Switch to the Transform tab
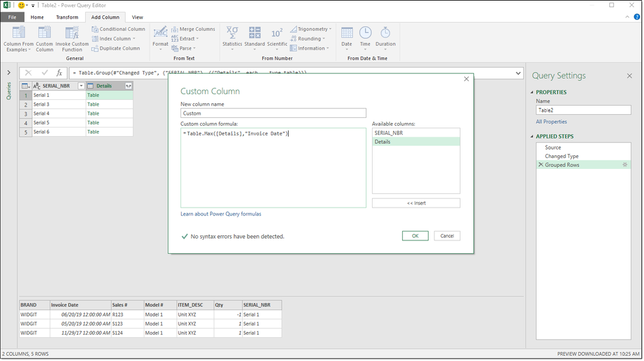This screenshot has height=361, width=644. coord(67,17)
